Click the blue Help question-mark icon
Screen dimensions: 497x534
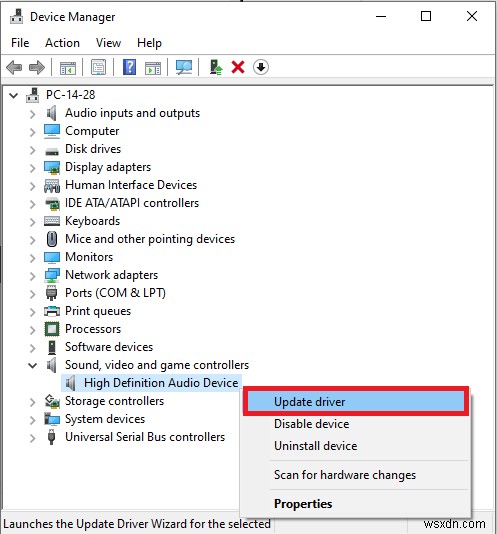129,67
